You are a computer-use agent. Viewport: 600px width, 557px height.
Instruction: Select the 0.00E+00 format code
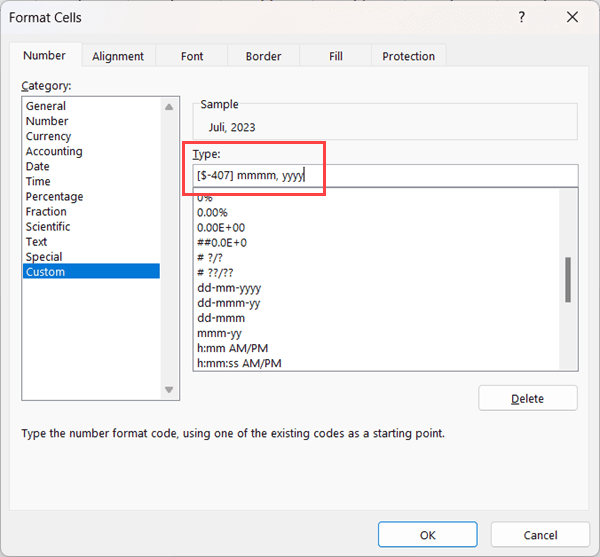pyautogui.click(x=376, y=228)
